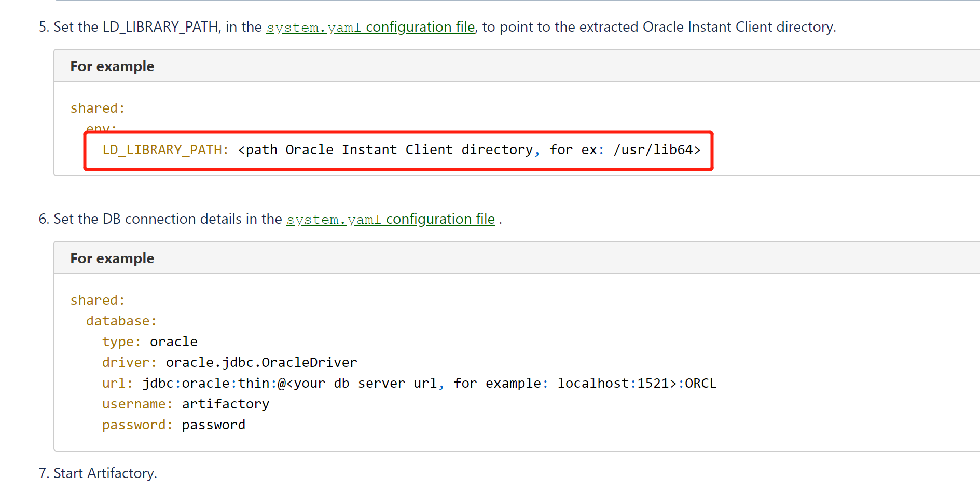The width and height of the screenshot is (980, 491).
Task: Click the For example header above the database block
Action: click(x=112, y=258)
